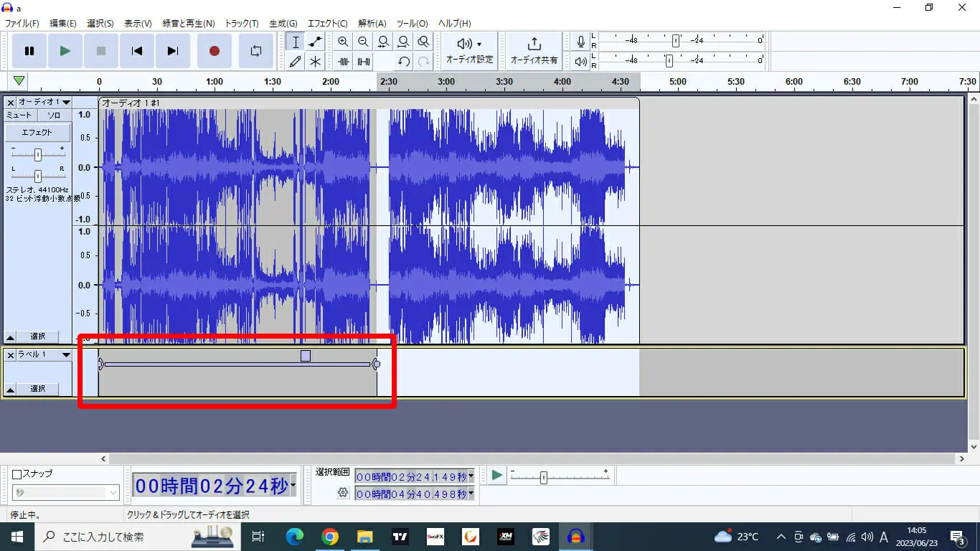Skip to the end of the project

(173, 51)
